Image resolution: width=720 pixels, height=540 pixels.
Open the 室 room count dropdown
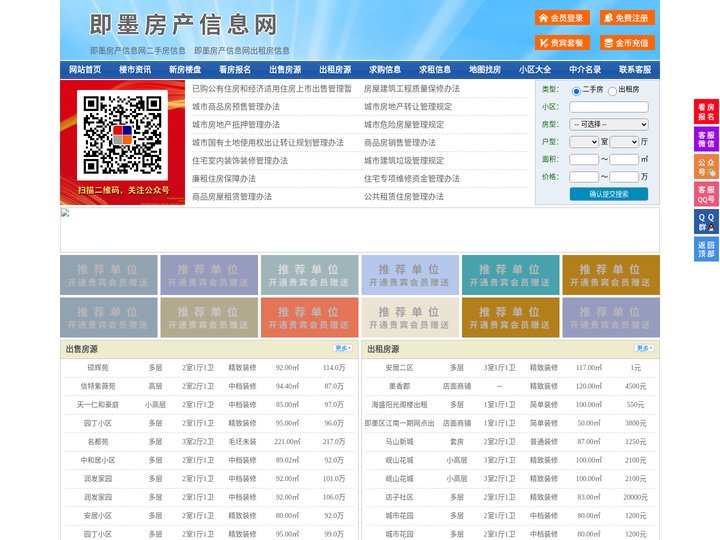click(x=584, y=142)
